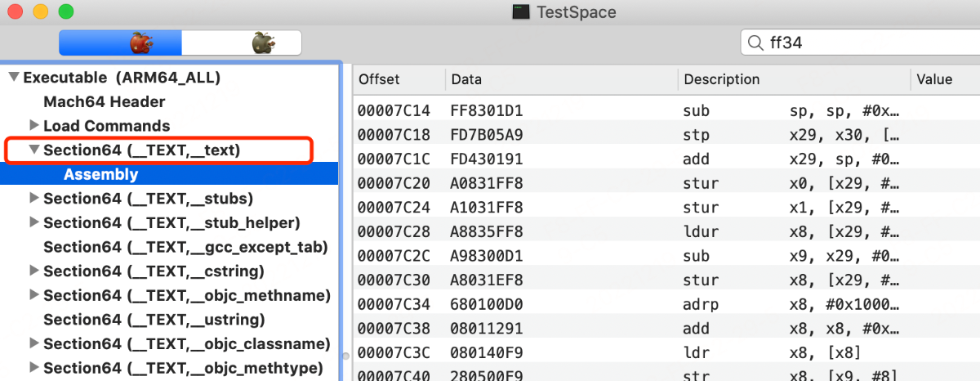Viewport: 980px width, 381px height.
Task: Collapse Section64 (__TEXT,__text) disclosure triangle
Action: [33, 150]
